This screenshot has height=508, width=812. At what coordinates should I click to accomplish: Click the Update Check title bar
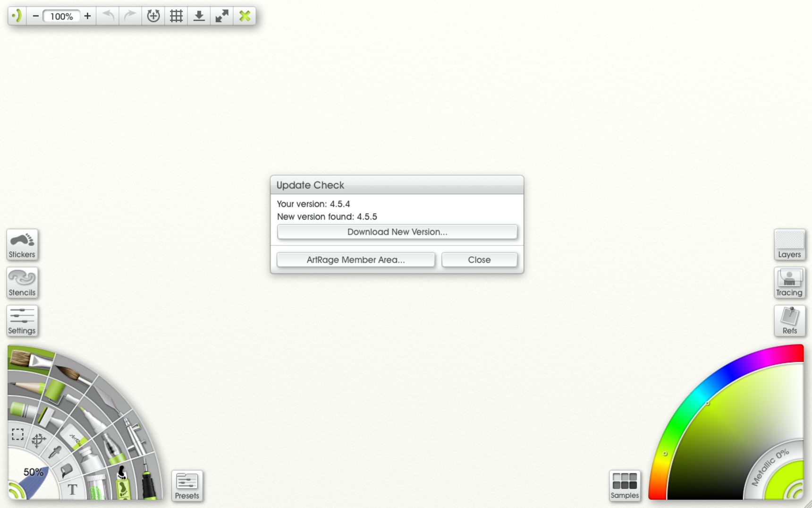pyautogui.click(x=397, y=185)
